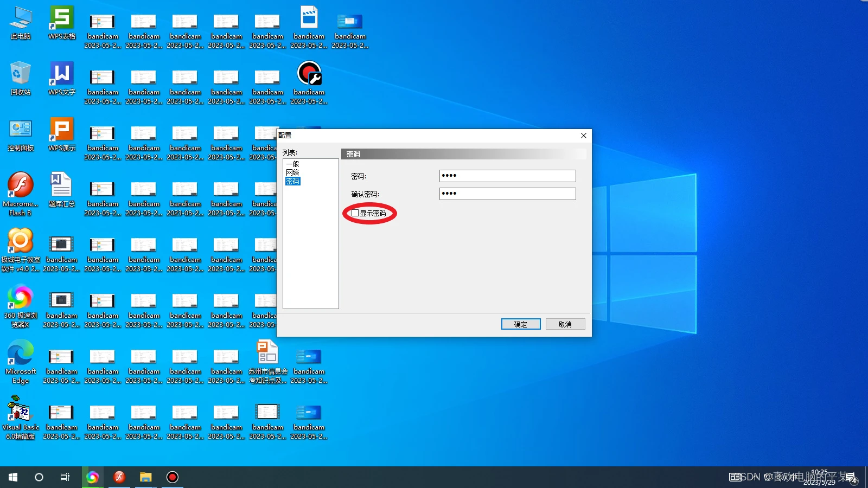Screen dimensions: 868x488
Task: Close the 配置 dialog
Action: click(x=583, y=136)
